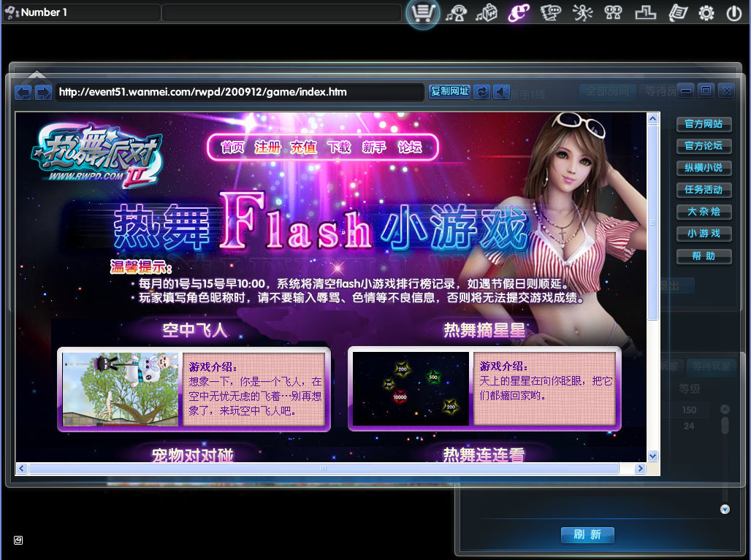Click the 宠物对对碰 game title
Screen dimensions: 751x560
click(x=193, y=455)
